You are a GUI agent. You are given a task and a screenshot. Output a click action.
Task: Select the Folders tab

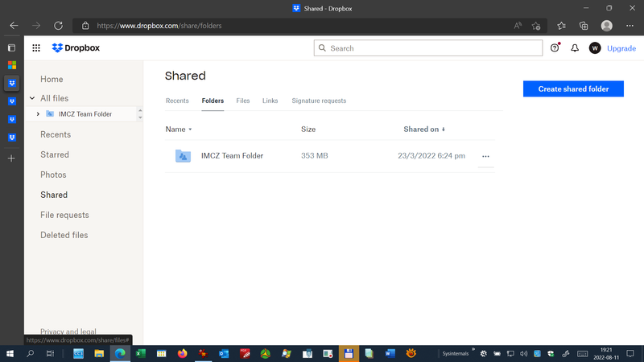213,101
